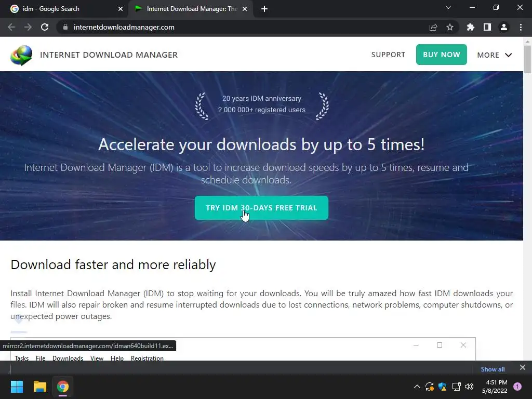532x399 pixels.
Task: Open the SUPPORT link
Action: click(388, 55)
